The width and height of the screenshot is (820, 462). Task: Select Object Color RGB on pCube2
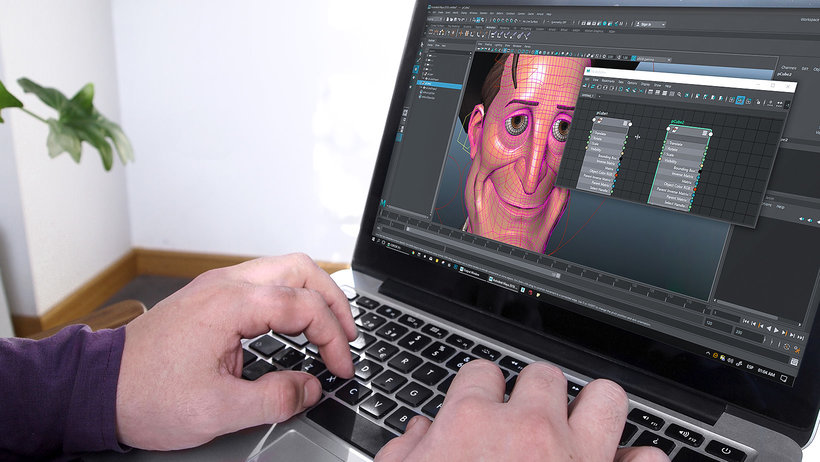point(675,186)
